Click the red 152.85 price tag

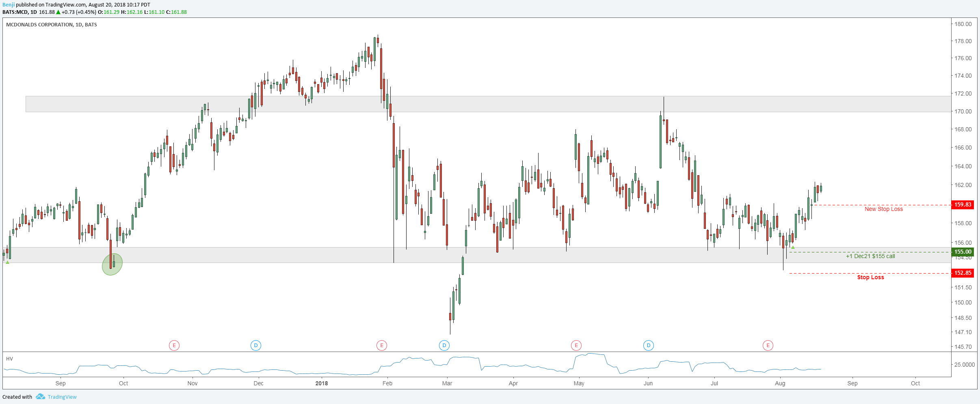tap(963, 273)
